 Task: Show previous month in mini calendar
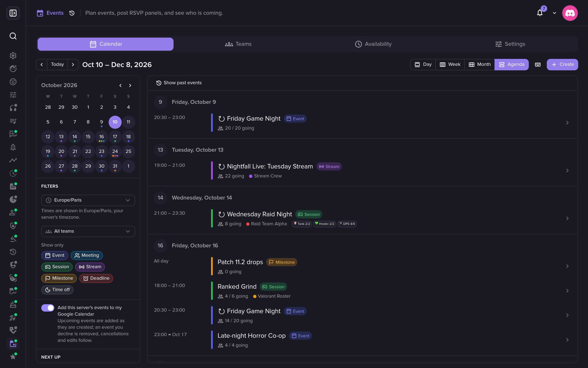click(120, 85)
